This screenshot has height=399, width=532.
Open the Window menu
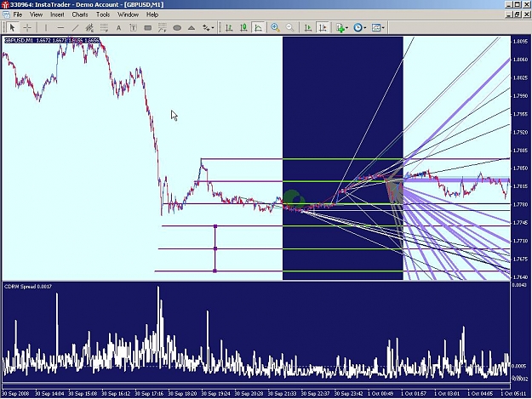coord(128,14)
